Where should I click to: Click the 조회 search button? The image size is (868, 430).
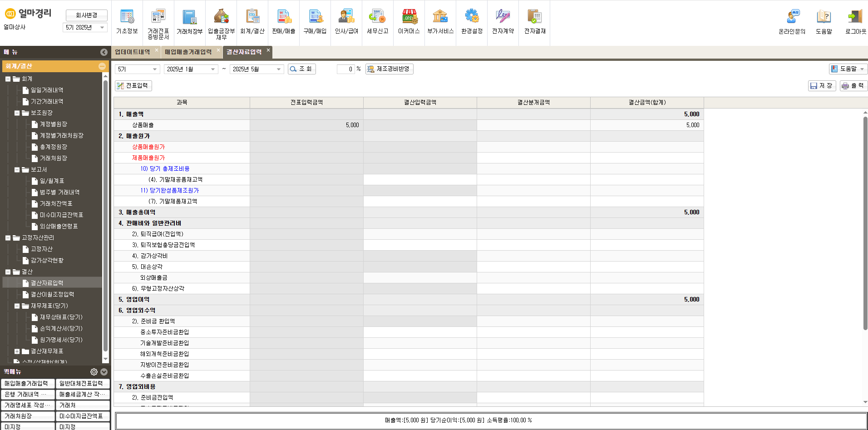pos(301,69)
